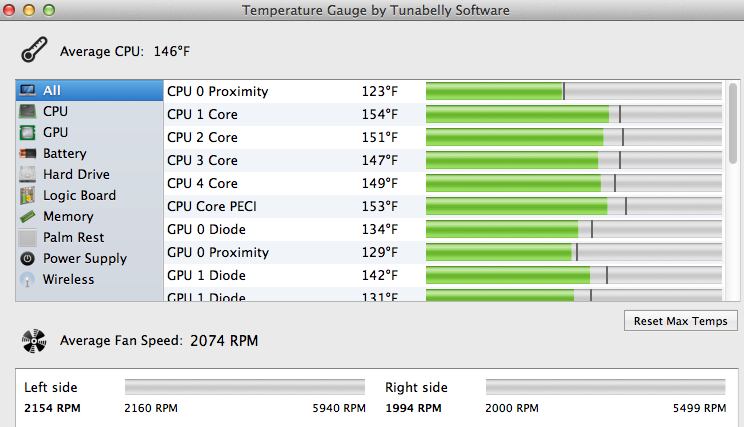The image size is (744, 427).
Task: Zoom the window with green button
Action: pyautogui.click(x=49, y=9)
